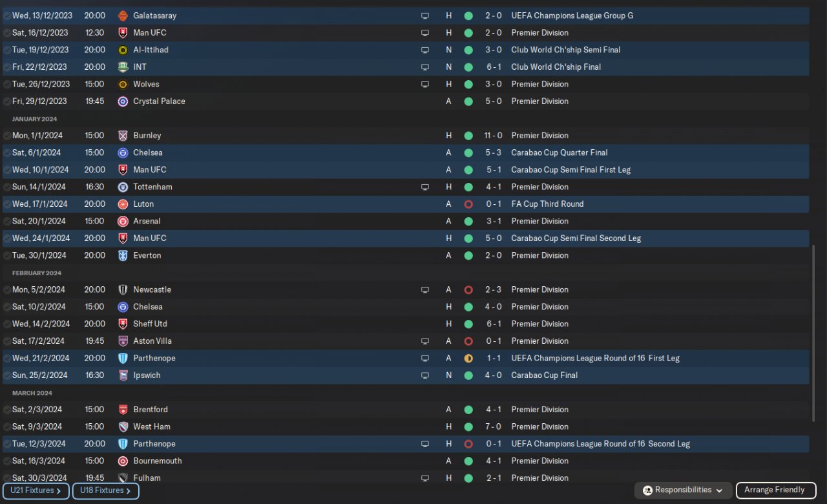Image resolution: width=827 pixels, height=504 pixels.
Task: Click the Crystal Palace club badge
Action: [x=123, y=101]
